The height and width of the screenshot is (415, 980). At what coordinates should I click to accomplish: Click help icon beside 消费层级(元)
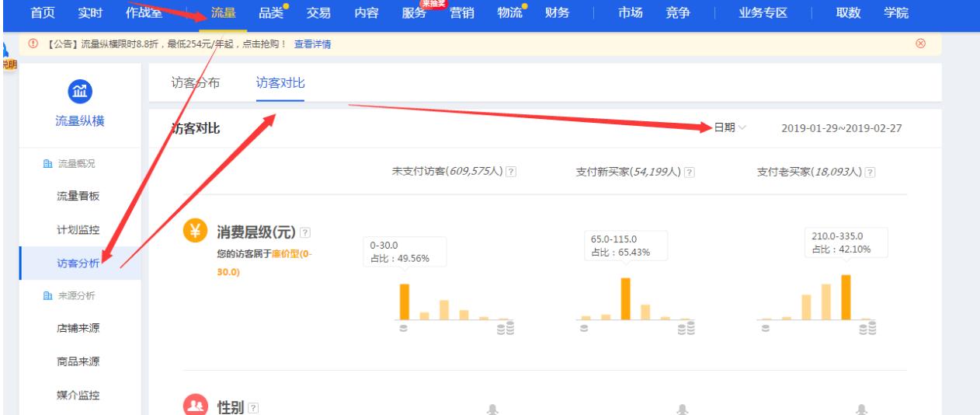coord(305,233)
